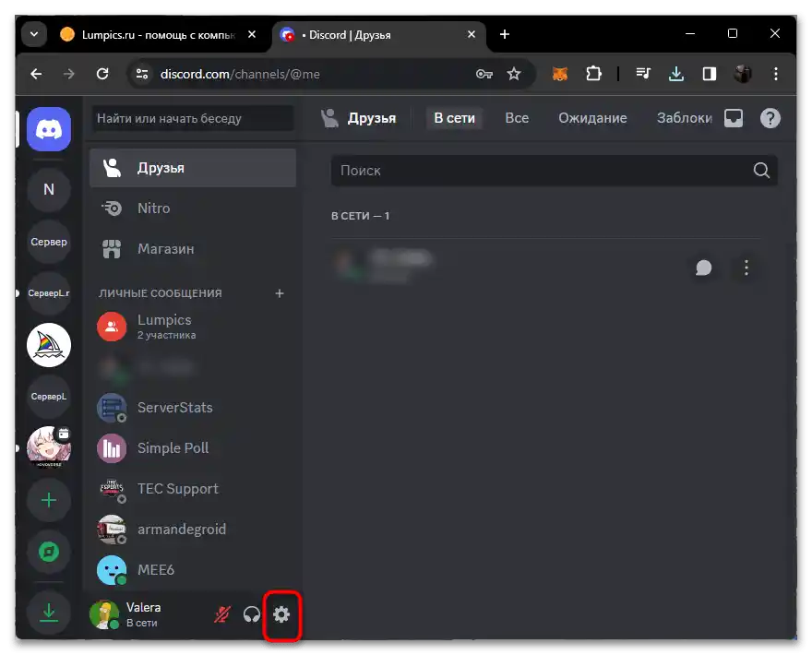
Task: Open the Nitro page
Action: (193, 208)
